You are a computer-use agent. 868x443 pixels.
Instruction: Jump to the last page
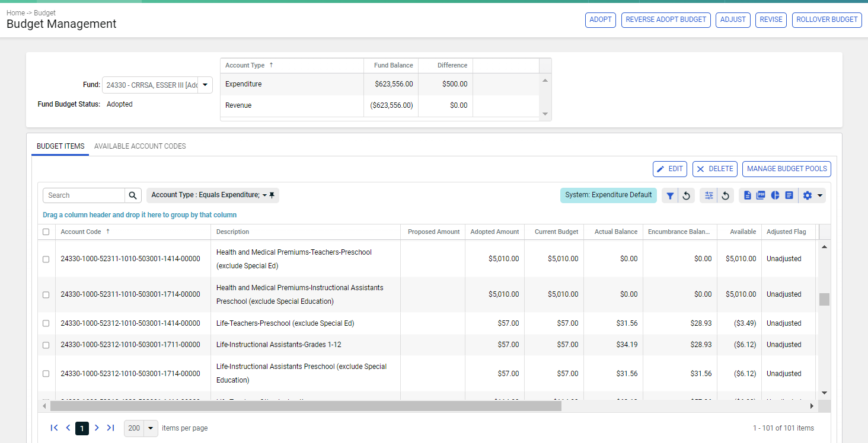[x=110, y=428]
